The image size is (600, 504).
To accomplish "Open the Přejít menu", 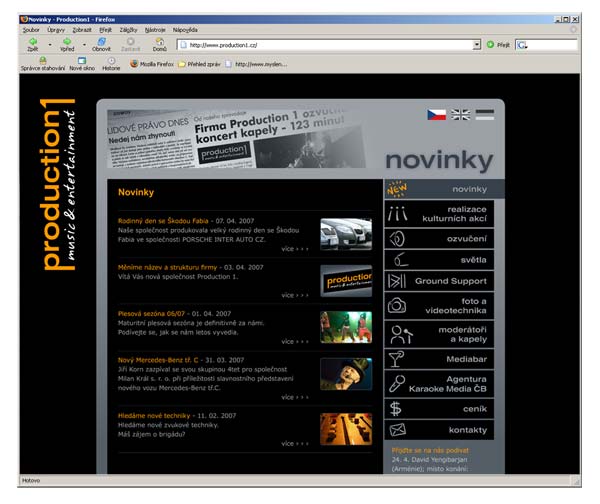I will [105, 30].
